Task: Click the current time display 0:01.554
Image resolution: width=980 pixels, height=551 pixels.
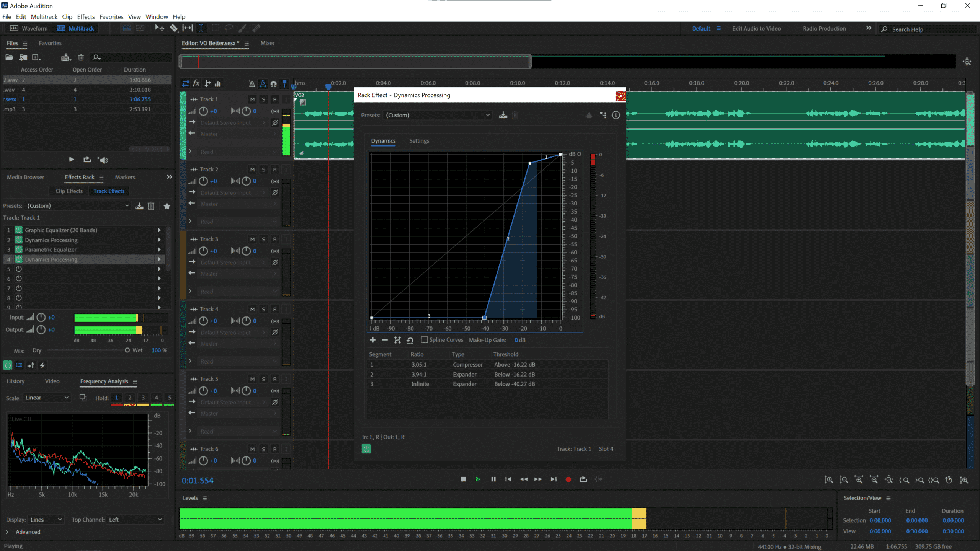Action: click(198, 481)
